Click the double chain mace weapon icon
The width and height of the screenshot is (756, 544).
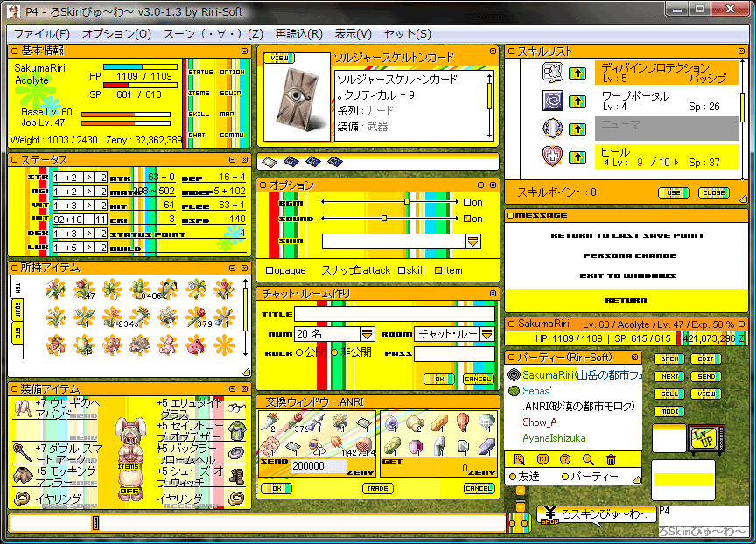(22, 452)
